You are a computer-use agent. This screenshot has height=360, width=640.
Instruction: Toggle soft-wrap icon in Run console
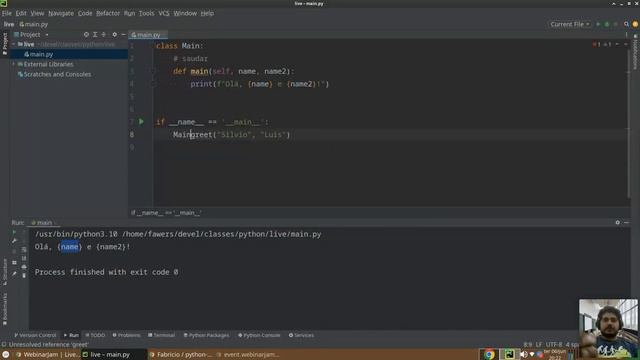pos(24,249)
